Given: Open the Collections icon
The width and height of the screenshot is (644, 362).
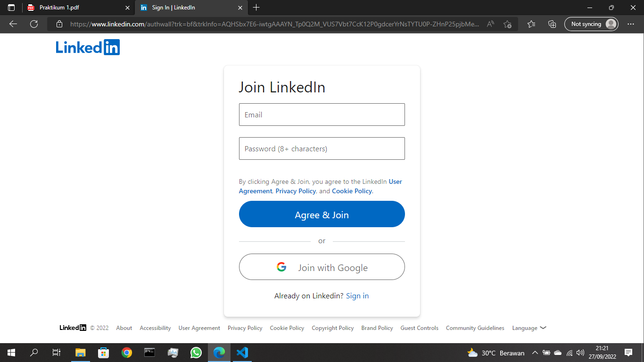Looking at the screenshot, I should (552, 24).
